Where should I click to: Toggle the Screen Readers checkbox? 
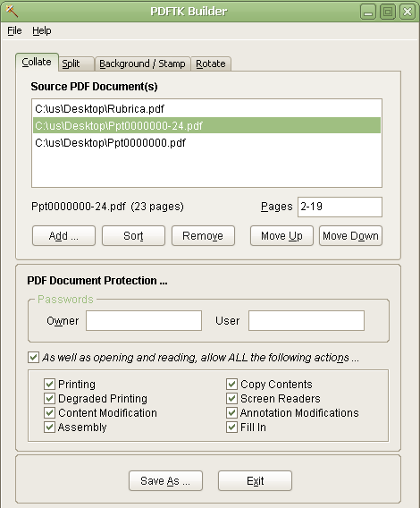231,399
